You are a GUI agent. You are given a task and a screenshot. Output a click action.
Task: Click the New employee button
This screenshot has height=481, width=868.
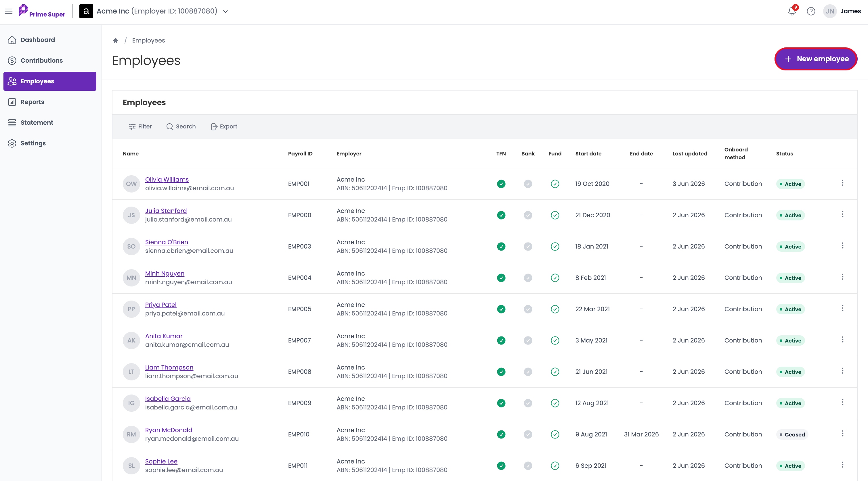click(x=816, y=59)
